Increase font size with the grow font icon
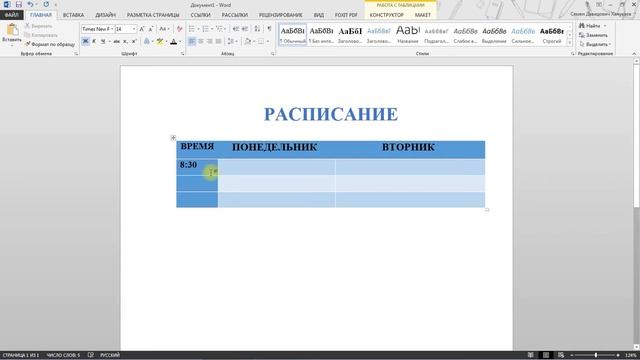The image size is (640, 360). tap(142, 29)
